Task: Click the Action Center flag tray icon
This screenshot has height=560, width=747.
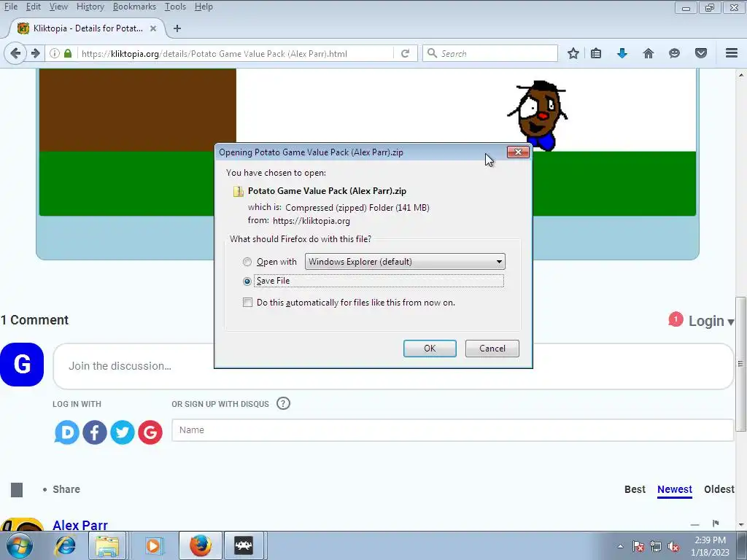Action: click(x=638, y=547)
